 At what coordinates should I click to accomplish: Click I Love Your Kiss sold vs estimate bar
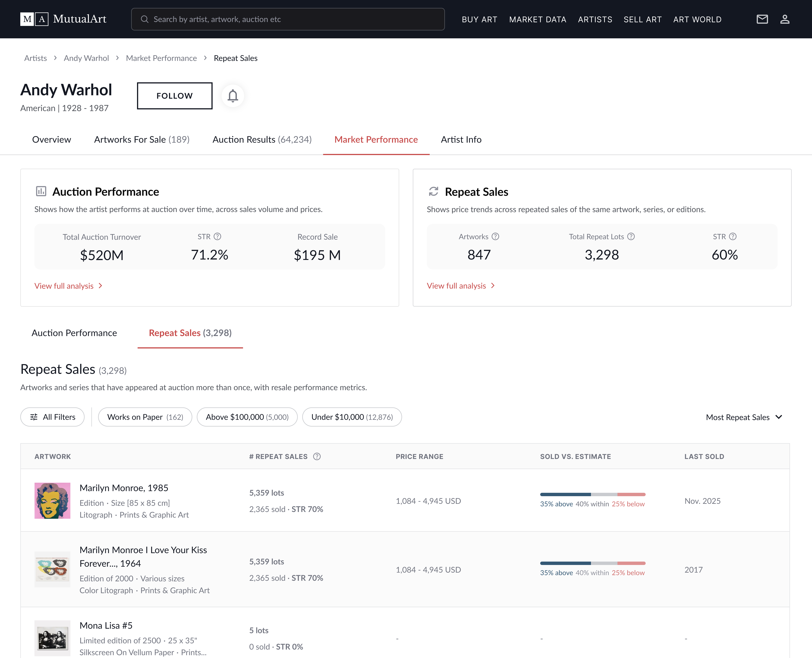pyautogui.click(x=592, y=563)
